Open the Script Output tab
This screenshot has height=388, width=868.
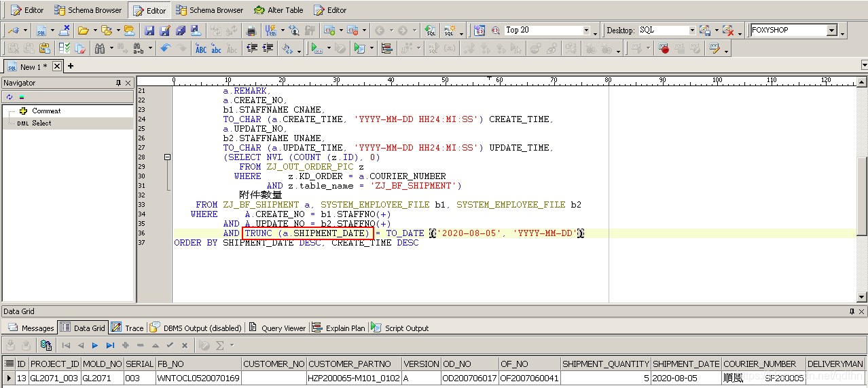(400, 328)
